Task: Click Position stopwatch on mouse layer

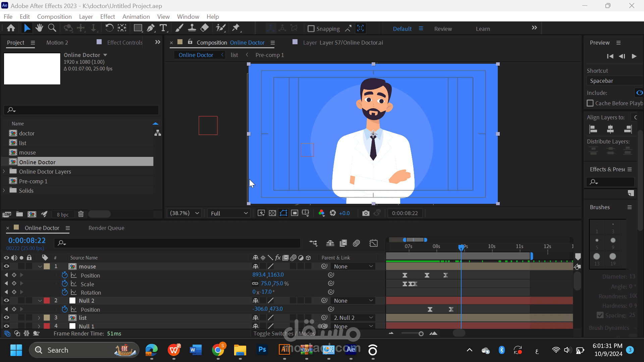Action: point(65,275)
